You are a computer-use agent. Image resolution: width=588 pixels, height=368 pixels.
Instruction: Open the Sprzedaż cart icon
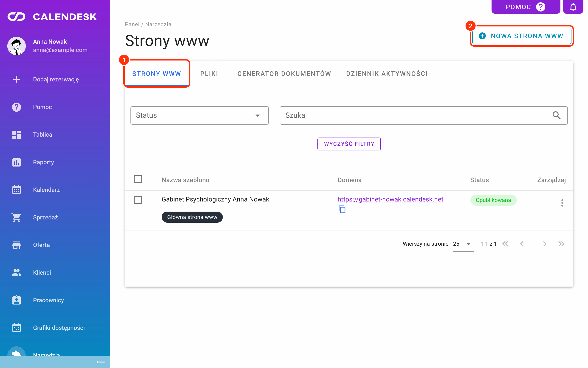click(x=17, y=217)
